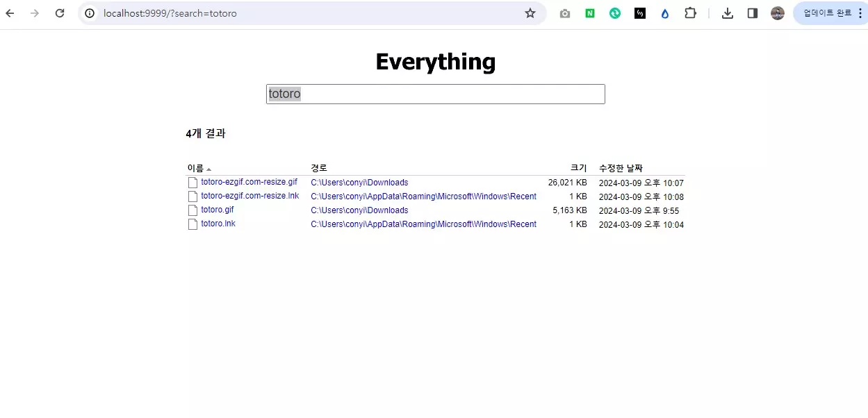Sort results by 크기 column
Image resolution: width=868 pixels, height=418 pixels.
(578, 168)
